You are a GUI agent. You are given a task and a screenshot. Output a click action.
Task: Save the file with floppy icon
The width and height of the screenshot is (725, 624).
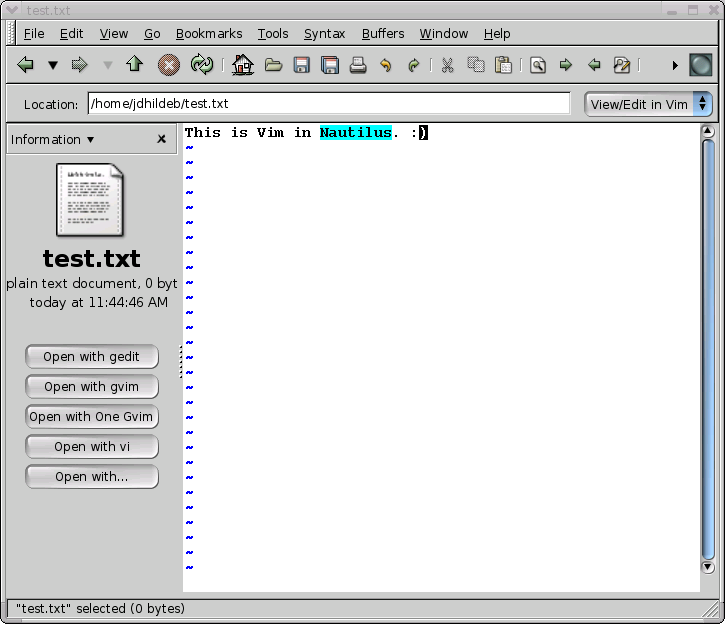pos(301,65)
